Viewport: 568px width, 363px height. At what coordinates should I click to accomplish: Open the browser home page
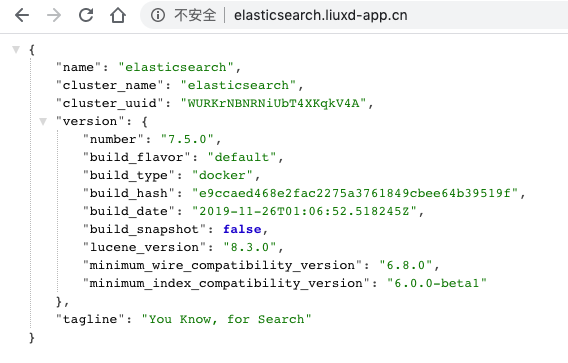pyautogui.click(x=118, y=15)
